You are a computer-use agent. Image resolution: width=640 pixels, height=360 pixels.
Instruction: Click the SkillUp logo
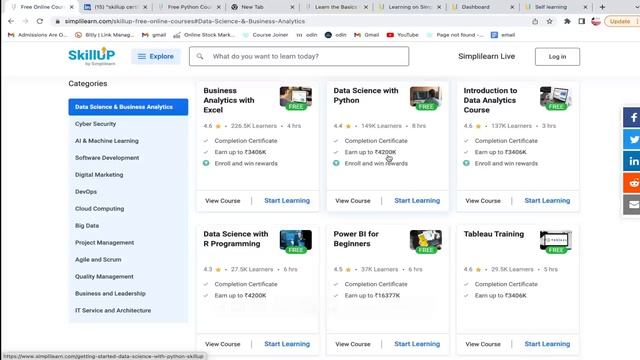pyautogui.click(x=92, y=56)
